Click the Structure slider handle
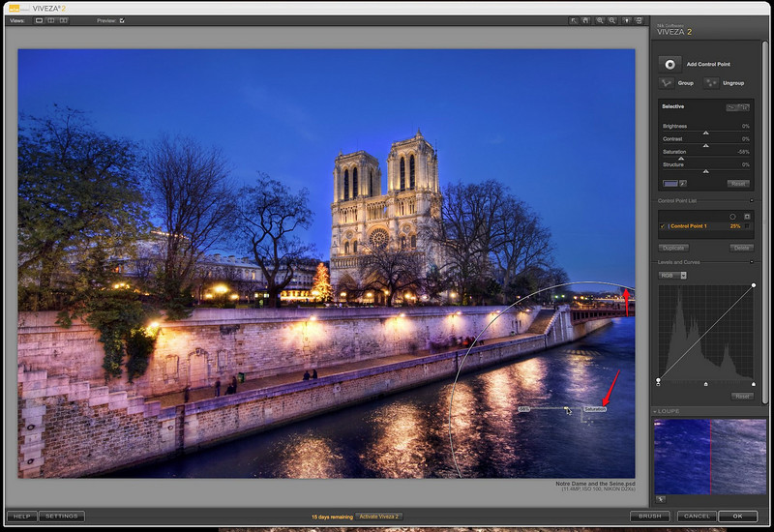This screenshot has width=774, height=532. pyautogui.click(x=706, y=171)
